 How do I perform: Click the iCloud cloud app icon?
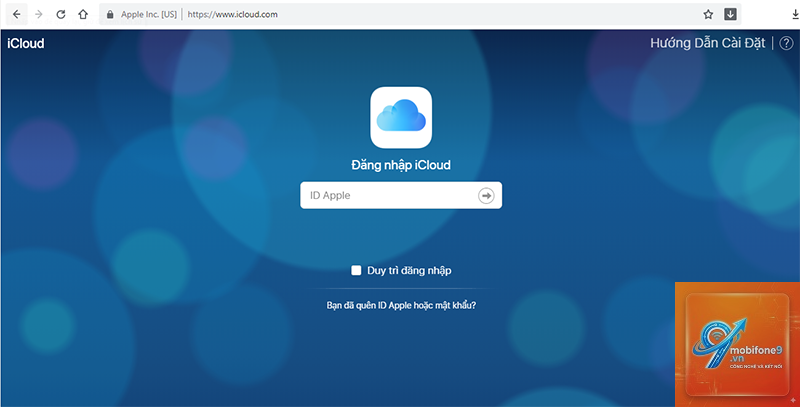(401, 117)
